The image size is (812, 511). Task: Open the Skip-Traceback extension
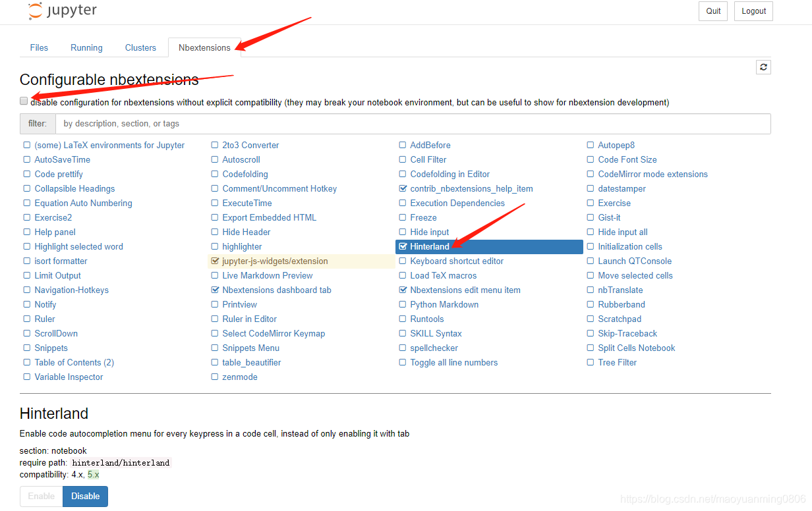click(x=627, y=334)
